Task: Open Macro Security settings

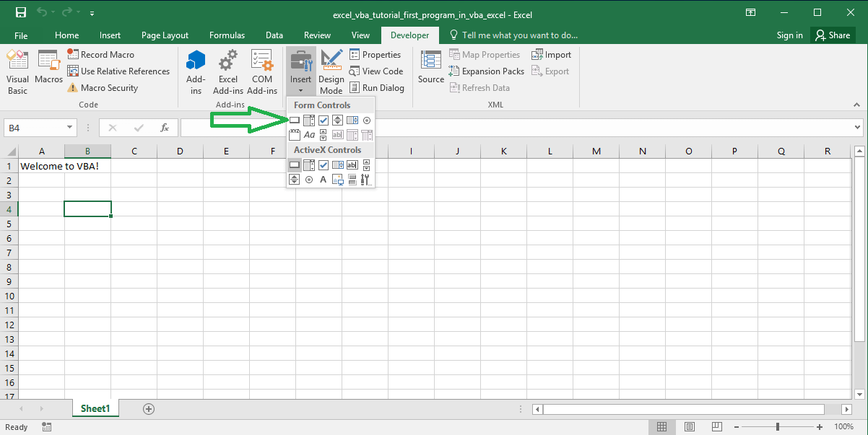Action: (x=103, y=87)
